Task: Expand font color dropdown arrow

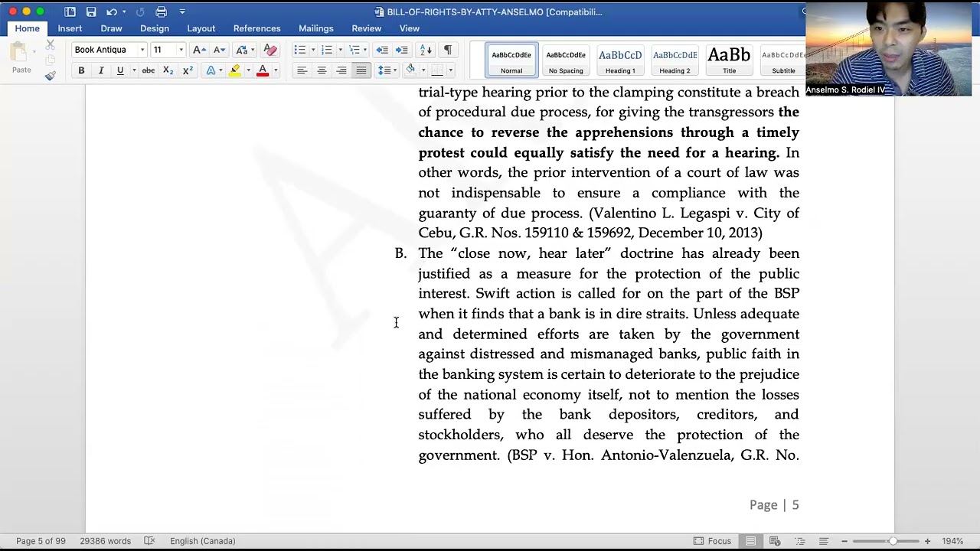Action: point(276,70)
